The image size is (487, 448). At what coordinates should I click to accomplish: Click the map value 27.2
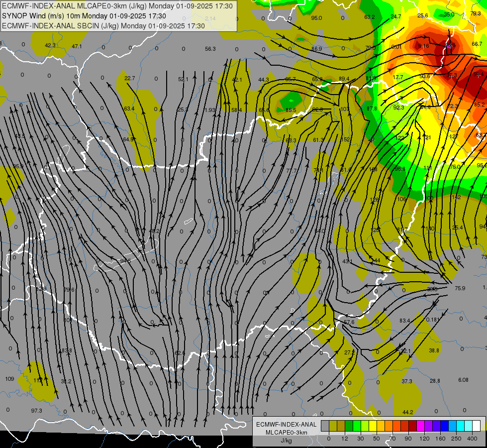coord(349,352)
